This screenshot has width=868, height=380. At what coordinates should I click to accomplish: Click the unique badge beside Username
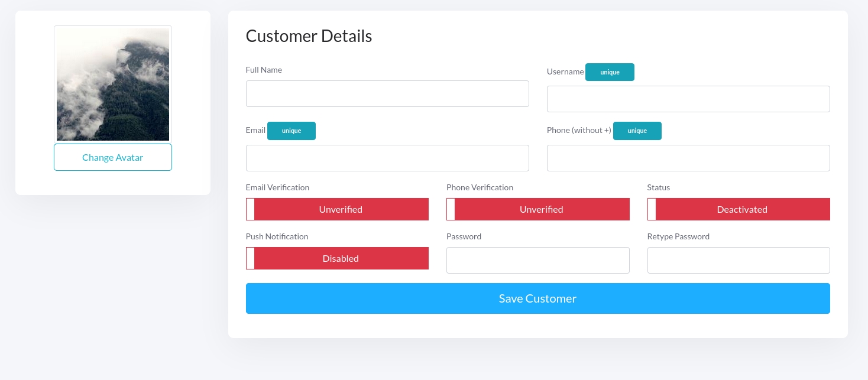point(610,72)
